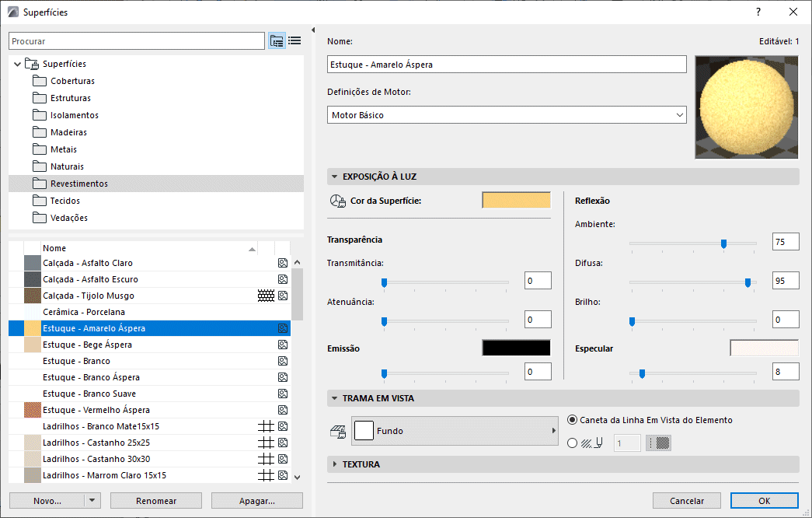Collapse the TRAMA EM VISTA section
The height and width of the screenshot is (518, 812).
[335, 399]
